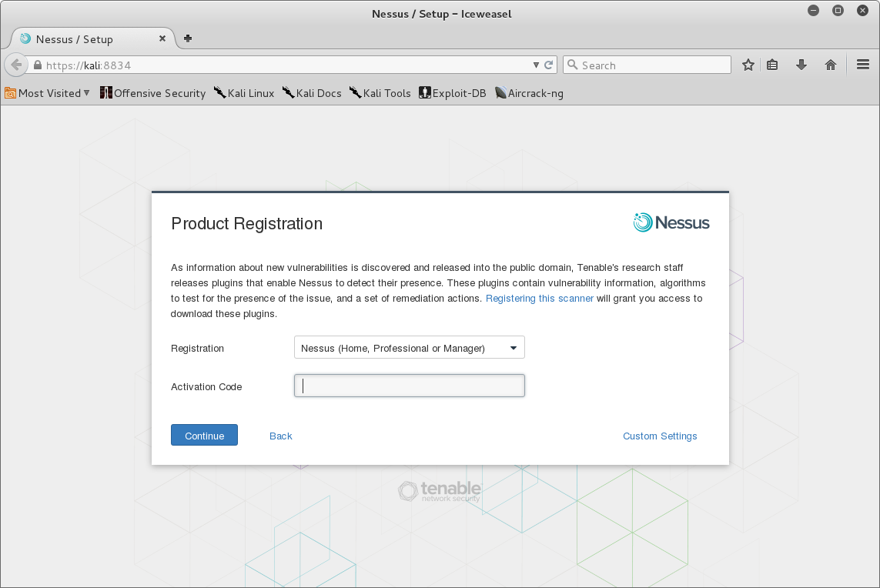Click the Activation Code input field
The image size is (880, 588).
[x=409, y=386]
